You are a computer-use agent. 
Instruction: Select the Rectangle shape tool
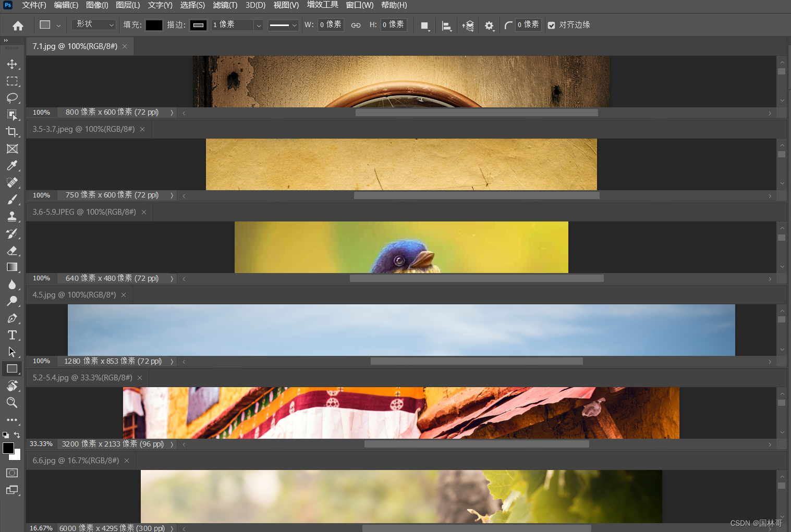[x=12, y=369]
